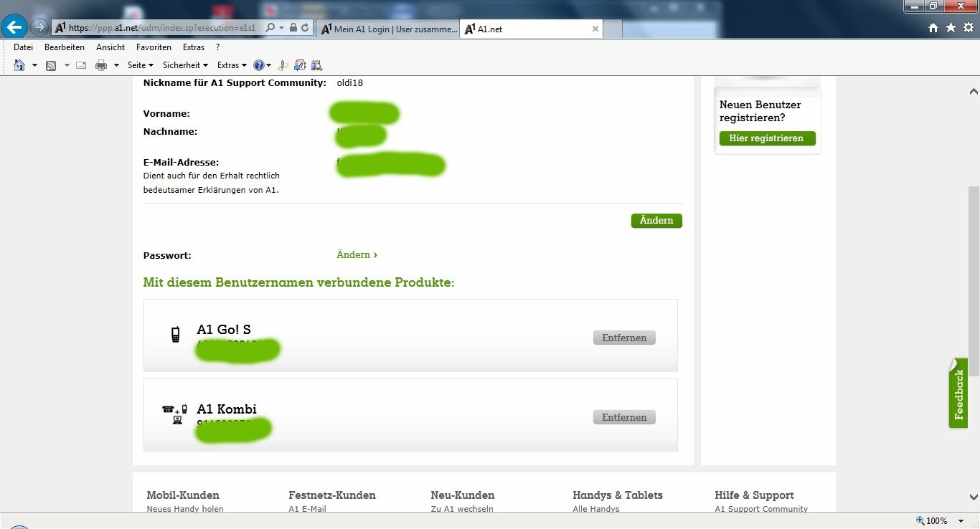Click the 'Mobil-Kunden' footer heading

[183, 495]
